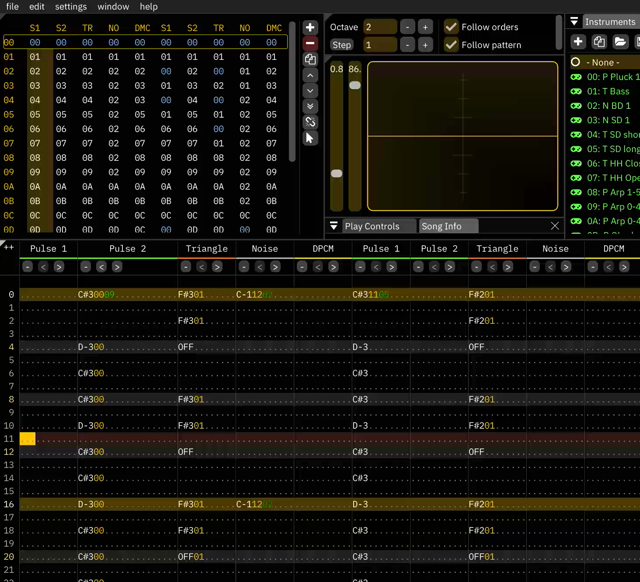
Task: Click the duplicate order icon
Action: (x=310, y=59)
